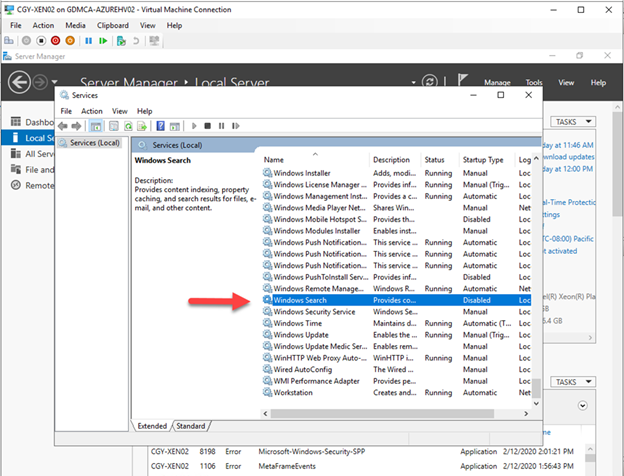624x476 pixels.
Task: Click the Turn Off VM icon
Action: pos(41,41)
